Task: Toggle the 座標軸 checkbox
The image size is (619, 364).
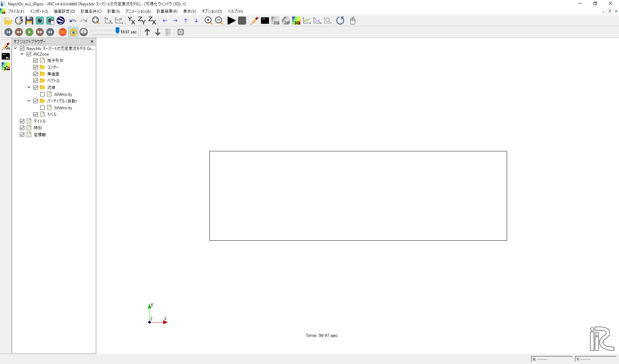Action: point(22,135)
